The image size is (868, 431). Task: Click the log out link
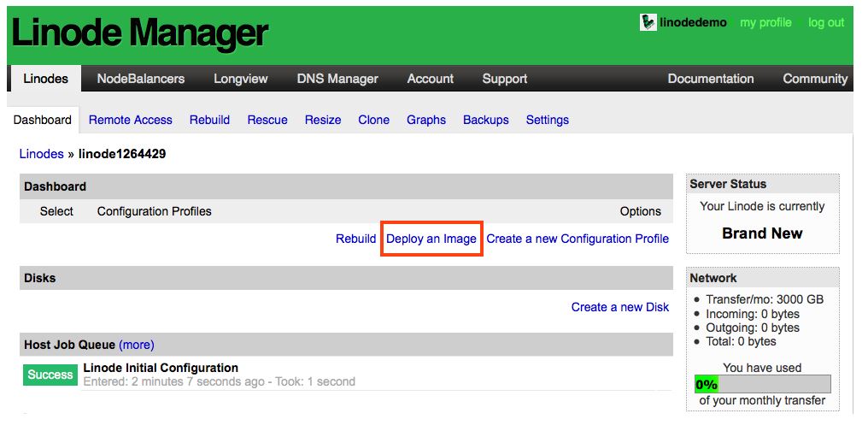[826, 23]
